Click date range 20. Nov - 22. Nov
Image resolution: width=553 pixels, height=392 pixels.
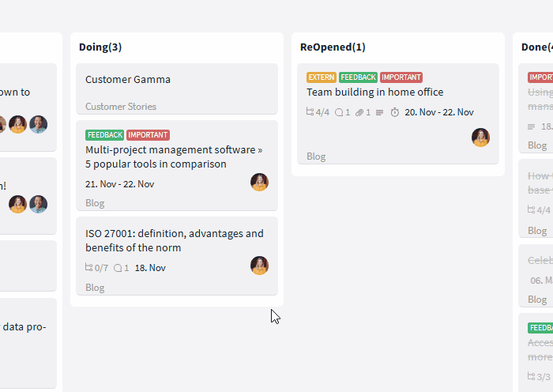(439, 112)
